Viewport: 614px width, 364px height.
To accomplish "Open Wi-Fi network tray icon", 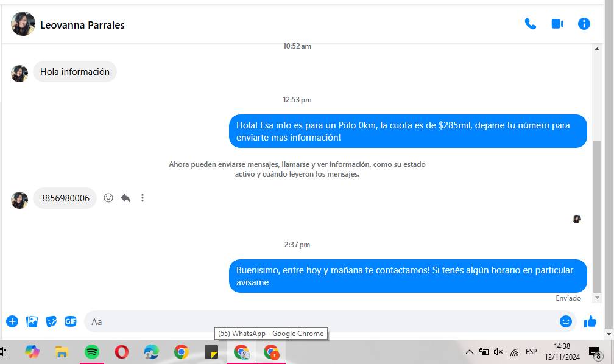I will (x=514, y=352).
